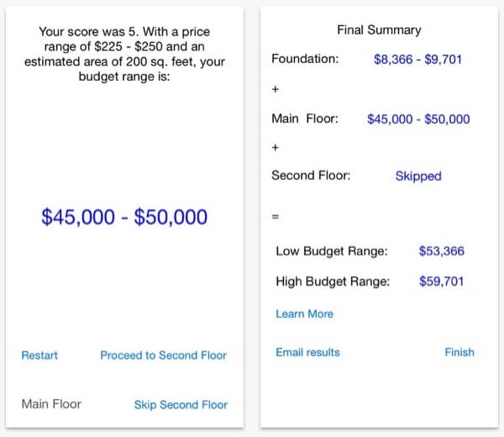Click the Foundation: label

305,60
